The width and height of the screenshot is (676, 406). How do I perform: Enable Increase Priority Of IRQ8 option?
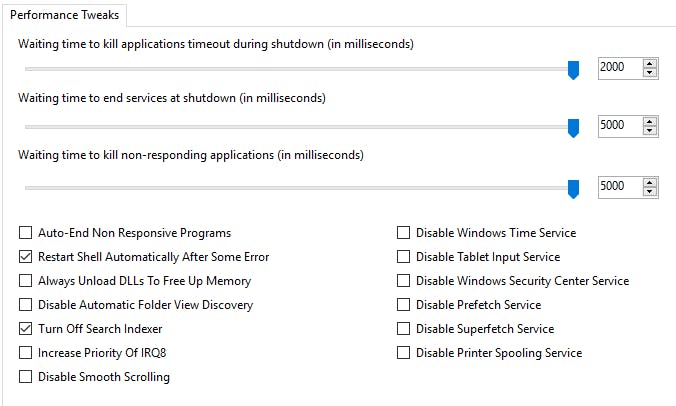click(26, 353)
